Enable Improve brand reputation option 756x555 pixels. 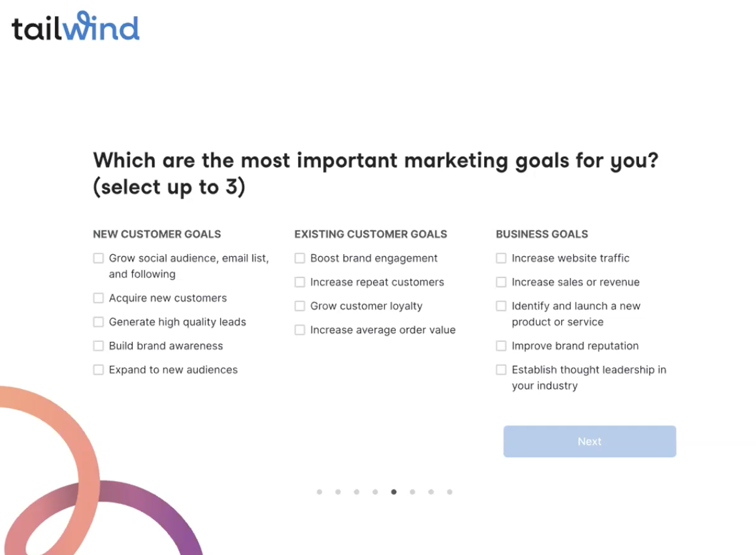(501, 346)
